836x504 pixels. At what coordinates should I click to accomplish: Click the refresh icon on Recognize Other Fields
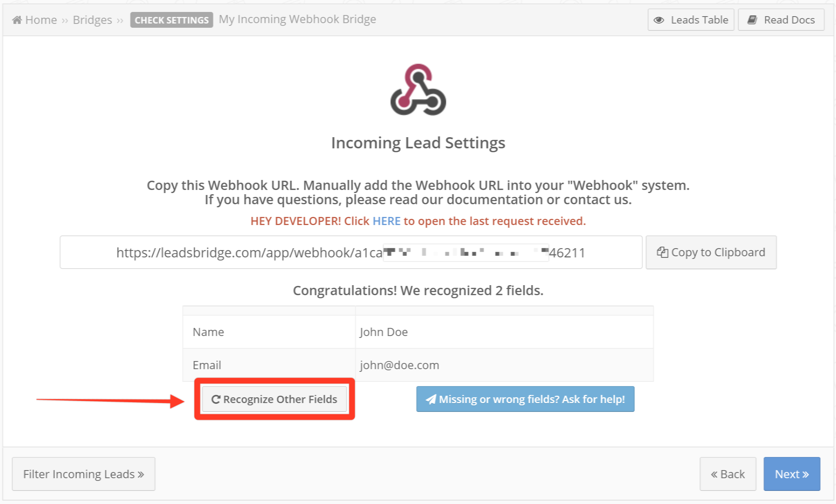point(216,399)
